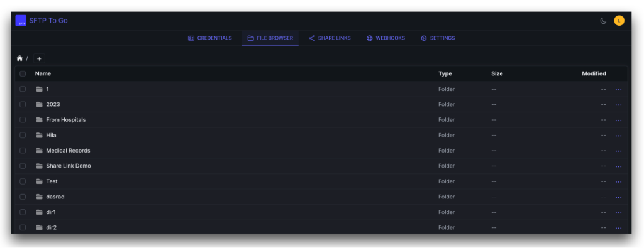
Task: Tick the select-all checkbox in header
Action: point(23,74)
